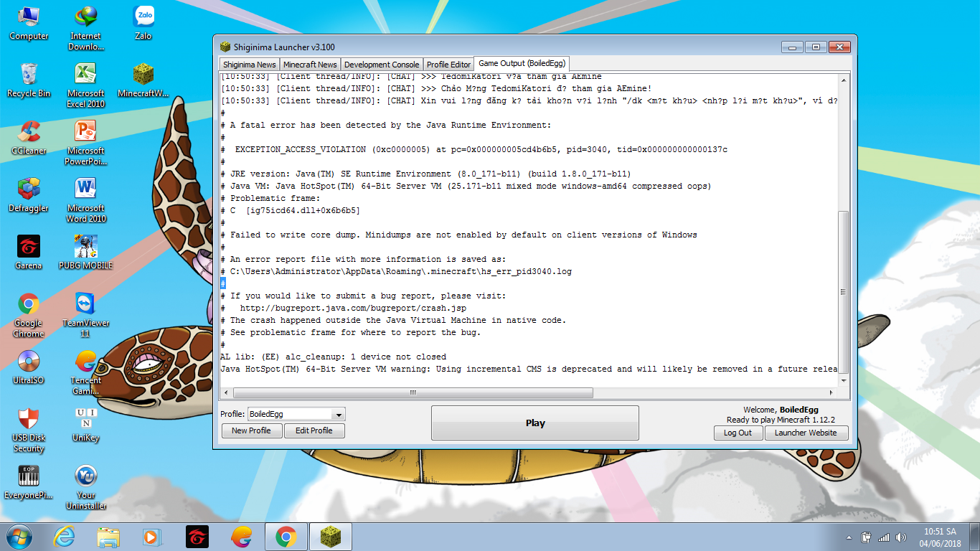Launch Internet Explorer from the taskbar
This screenshot has width=980, height=551.
pyautogui.click(x=65, y=536)
